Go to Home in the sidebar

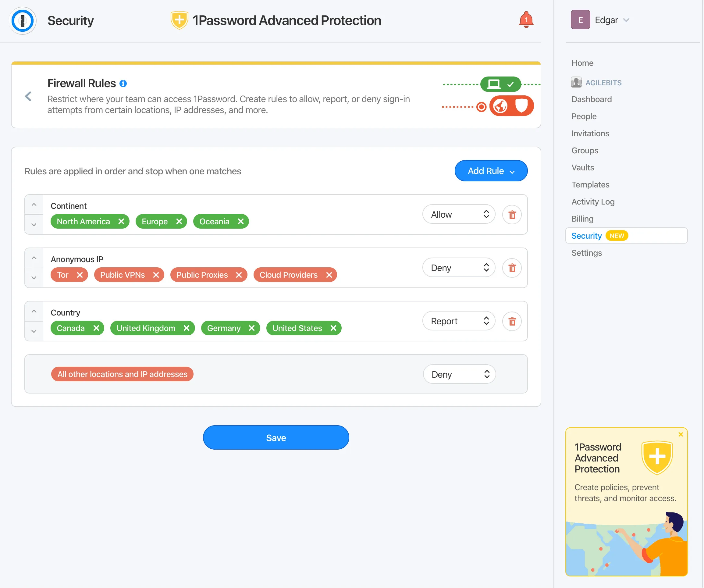(582, 63)
